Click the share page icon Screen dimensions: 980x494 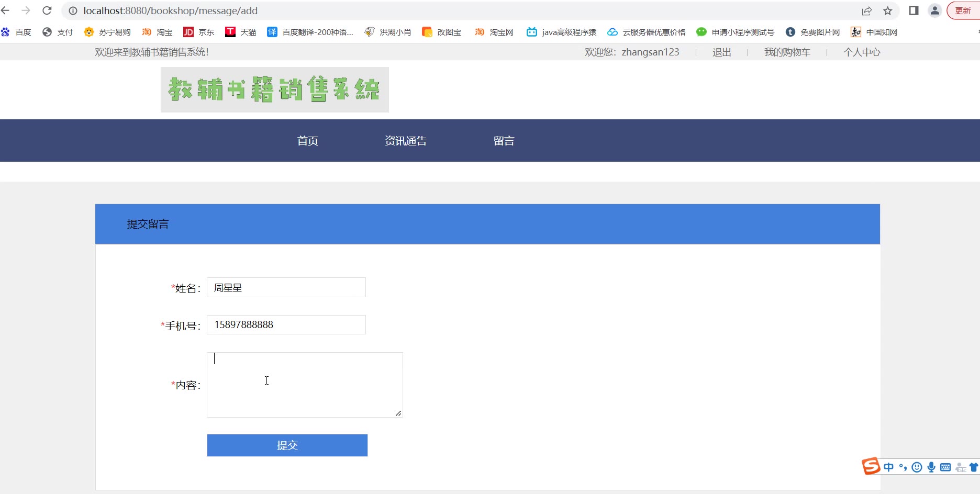coord(867,10)
